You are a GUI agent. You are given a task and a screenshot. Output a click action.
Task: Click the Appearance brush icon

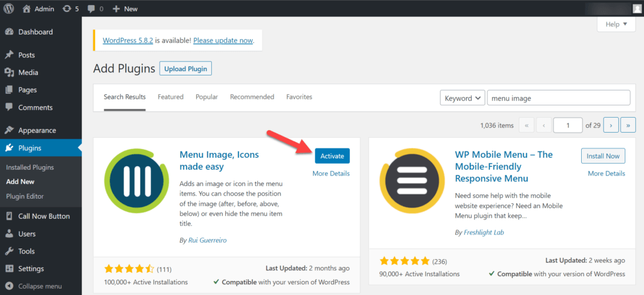[x=9, y=131]
